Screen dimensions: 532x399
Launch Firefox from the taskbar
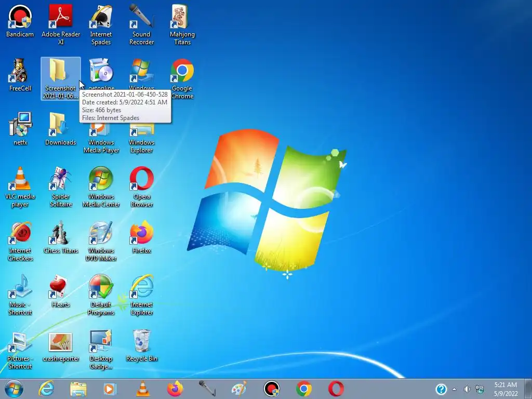175,389
